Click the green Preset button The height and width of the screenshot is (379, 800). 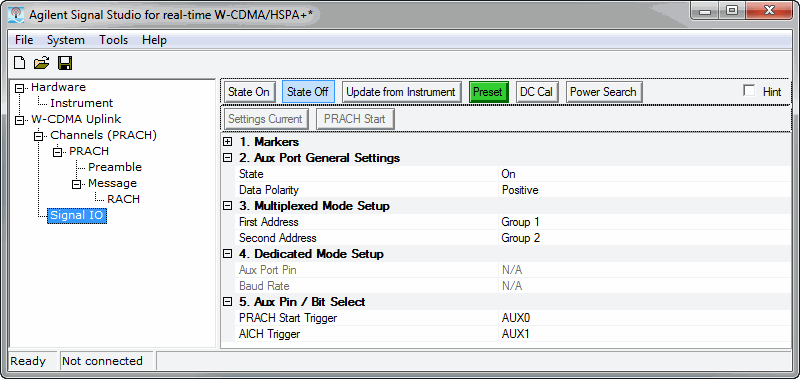point(488,92)
